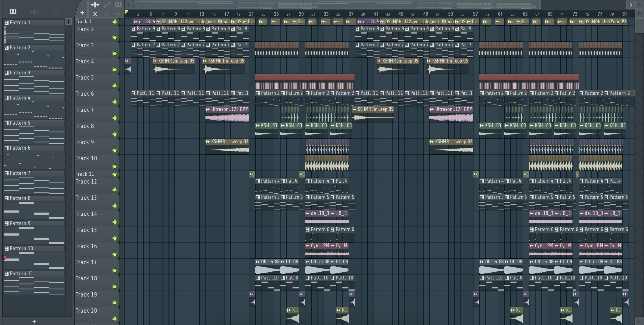This screenshot has width=644, height=325.
Task: Select the small audio clip at bar 1 on Track 4
Action: pos(128,65)
